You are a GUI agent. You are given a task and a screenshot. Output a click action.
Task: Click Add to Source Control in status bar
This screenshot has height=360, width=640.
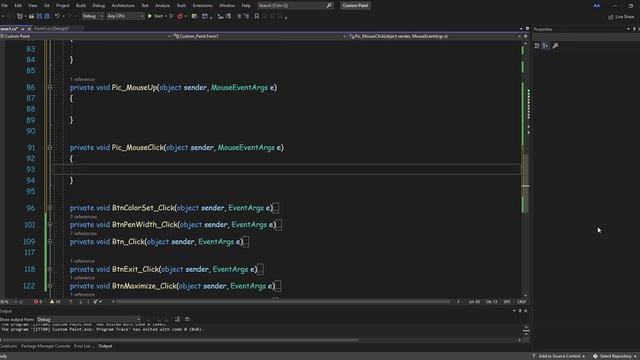[559, 356]
